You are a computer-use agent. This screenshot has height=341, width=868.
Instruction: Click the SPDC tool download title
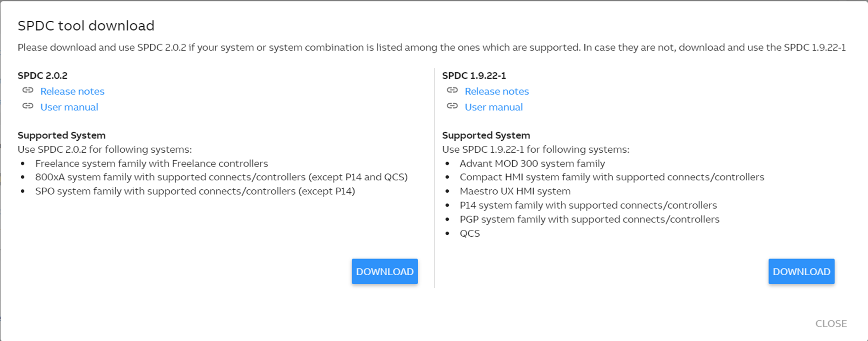pos(86,25)
